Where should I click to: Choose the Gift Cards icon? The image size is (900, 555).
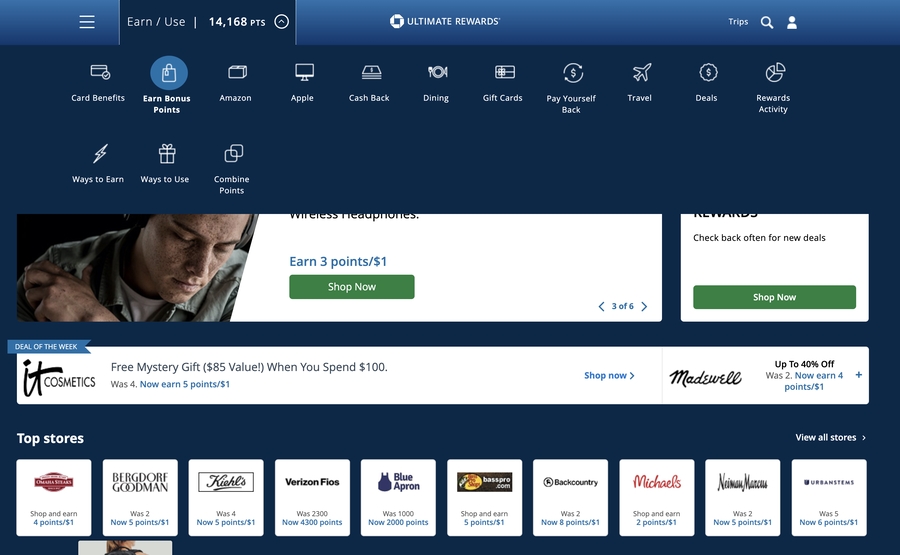[x=504, y=73]
